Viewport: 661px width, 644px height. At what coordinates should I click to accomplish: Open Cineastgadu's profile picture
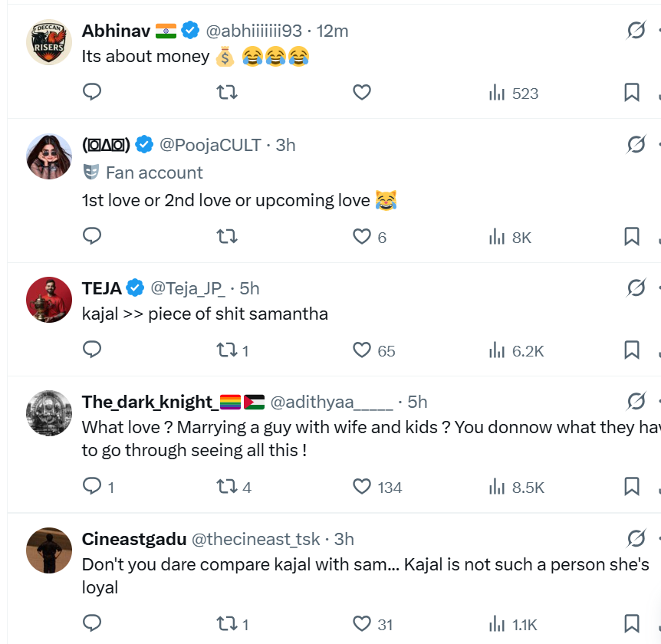pos(49,550)
